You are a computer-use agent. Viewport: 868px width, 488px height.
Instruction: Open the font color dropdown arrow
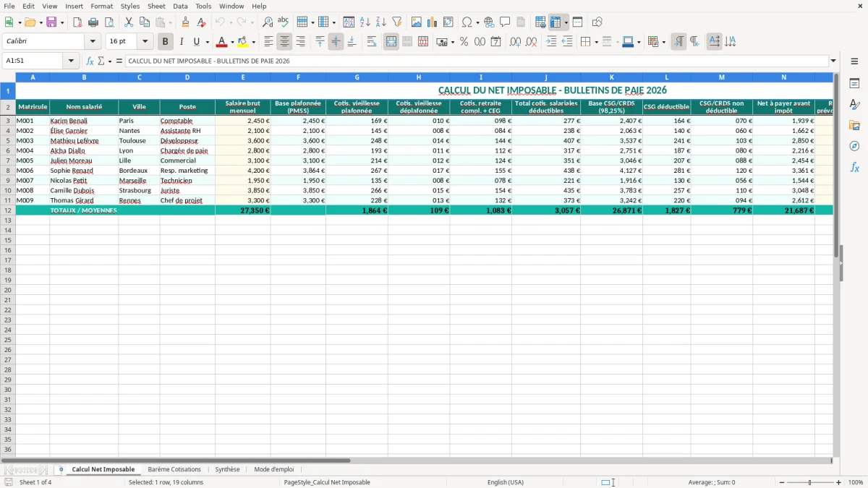click(x=231, y=42)
